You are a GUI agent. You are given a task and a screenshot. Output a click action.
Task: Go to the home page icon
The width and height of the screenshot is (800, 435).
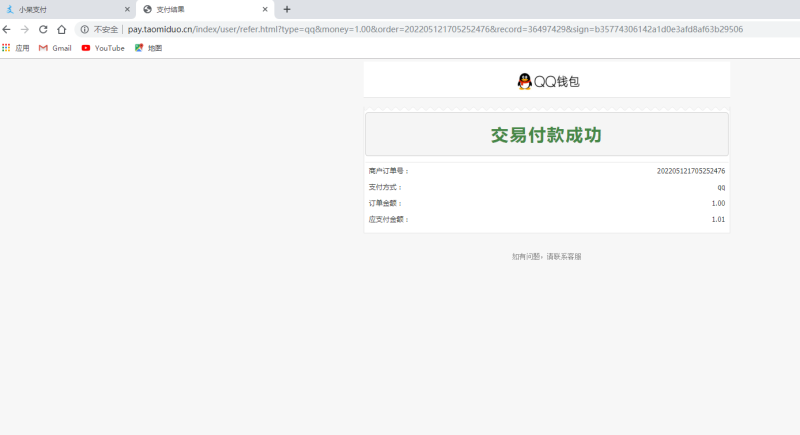pyautogui.click(x=62, y=30)
